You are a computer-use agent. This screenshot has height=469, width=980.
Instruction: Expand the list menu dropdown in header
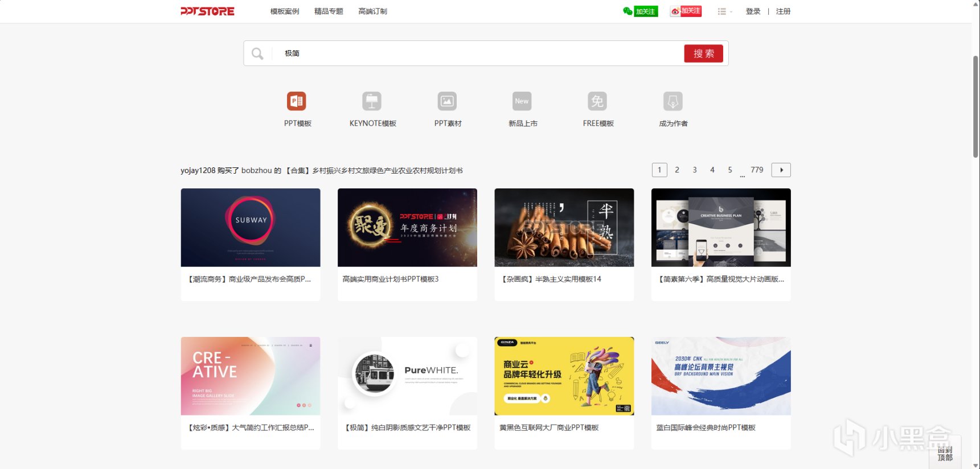(724, 11)
